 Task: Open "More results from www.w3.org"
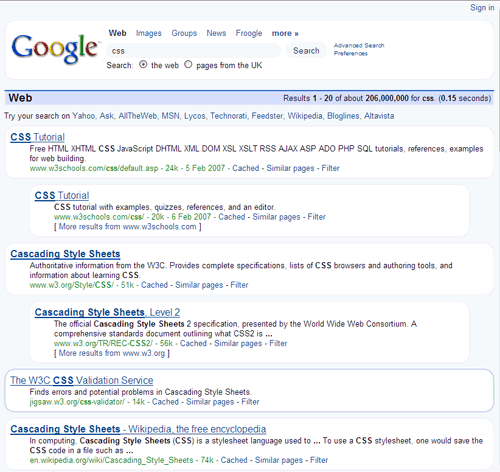coord(112,353)
